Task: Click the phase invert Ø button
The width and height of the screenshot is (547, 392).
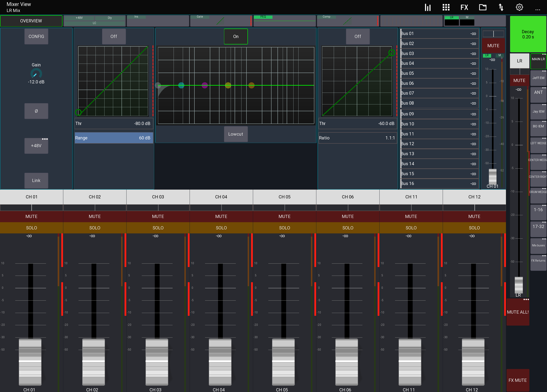Action: (x=36, y=111)
